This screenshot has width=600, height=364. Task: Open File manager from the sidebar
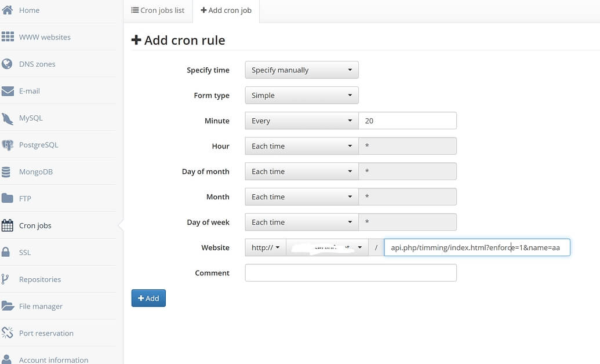40,306
